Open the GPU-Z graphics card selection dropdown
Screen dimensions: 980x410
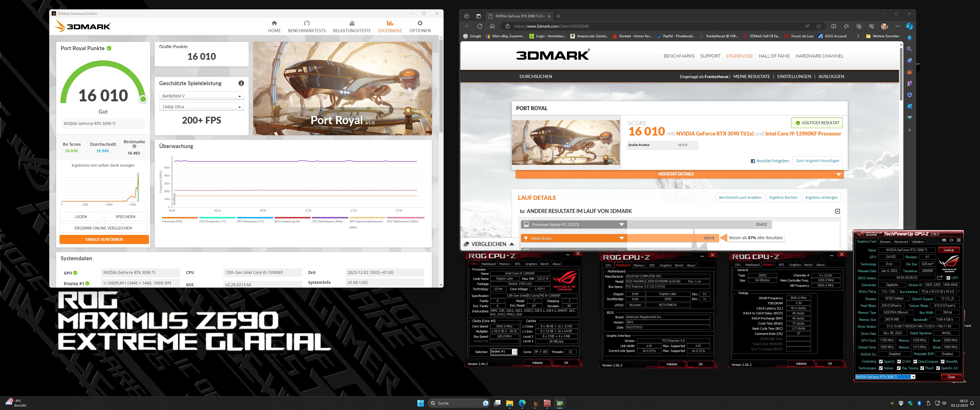885,377
